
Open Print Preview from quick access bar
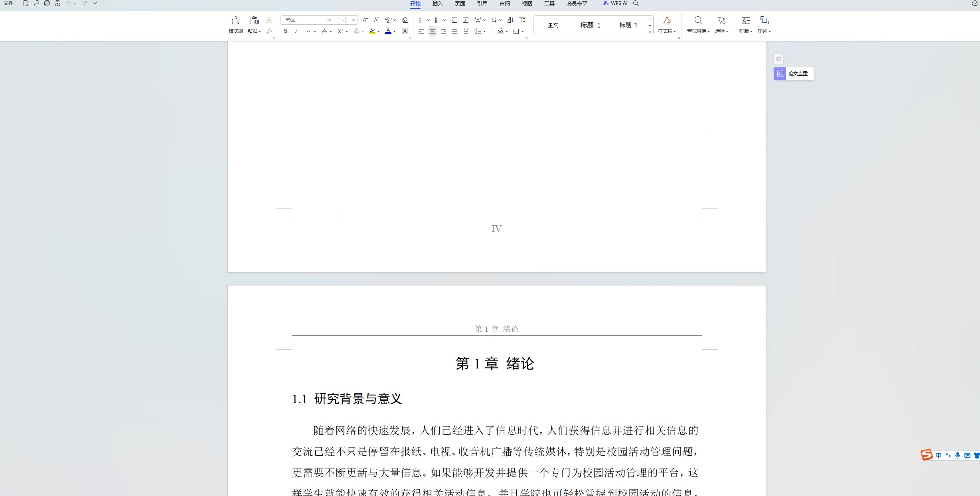57,4
